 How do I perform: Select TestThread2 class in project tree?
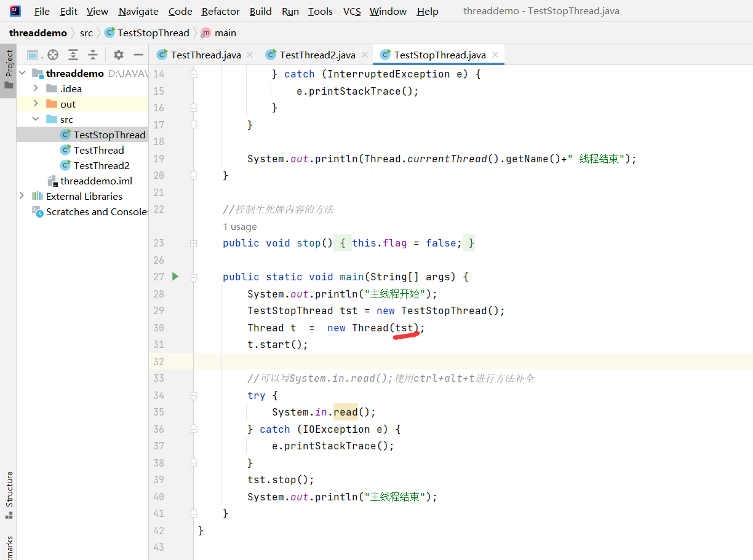tap(102, 165)
